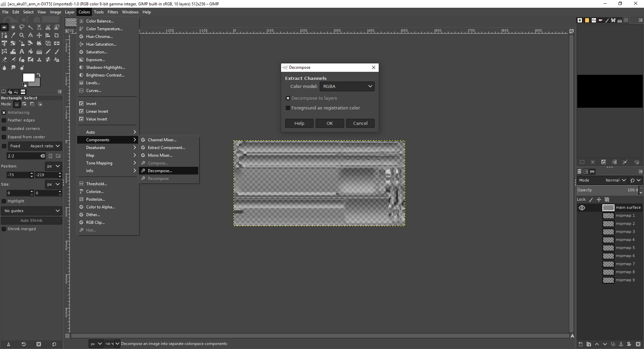644x349 pixels.
Task: Choose Decompose from the Components submenu
Action: 160,170
